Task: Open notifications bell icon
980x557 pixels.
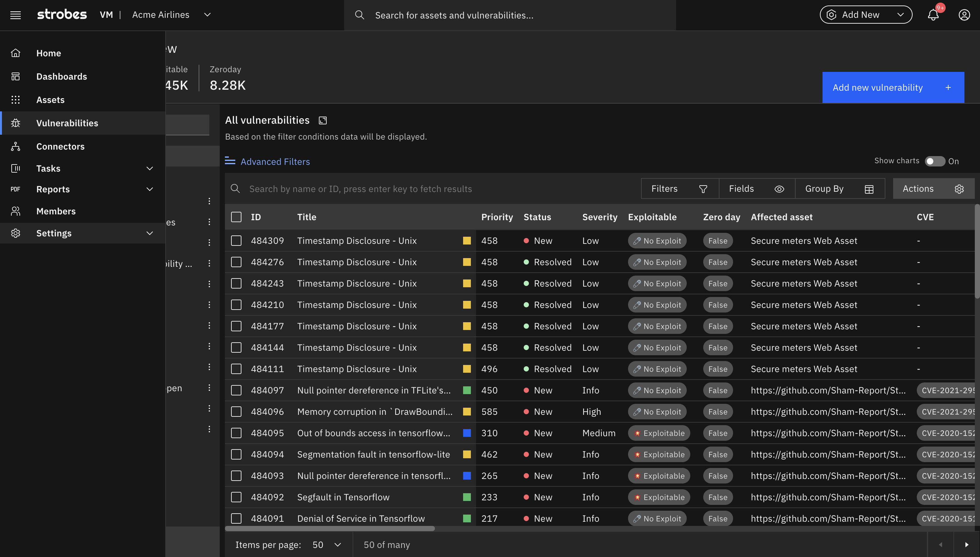Action: click(933, 15)
